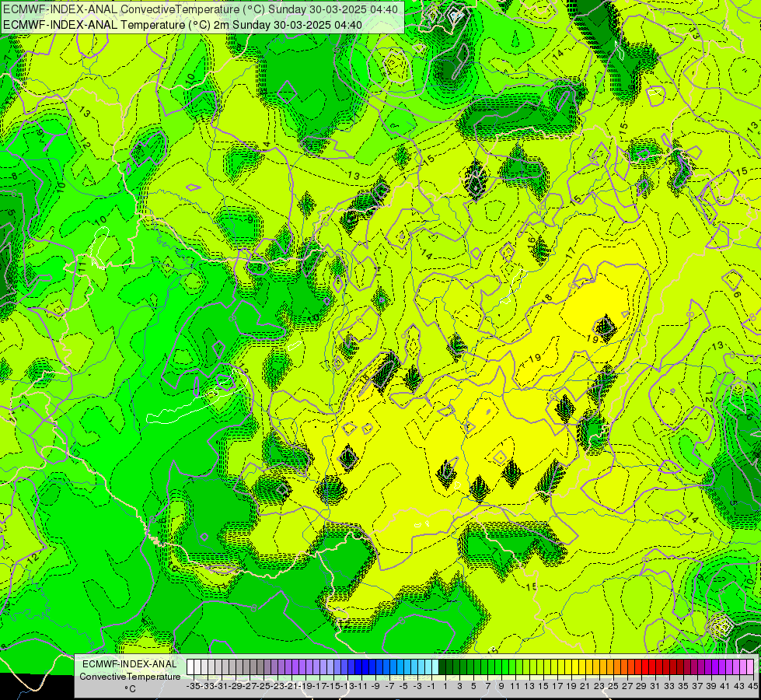
Task: Click the 35 value on legend scale
Action: [683, 687]
